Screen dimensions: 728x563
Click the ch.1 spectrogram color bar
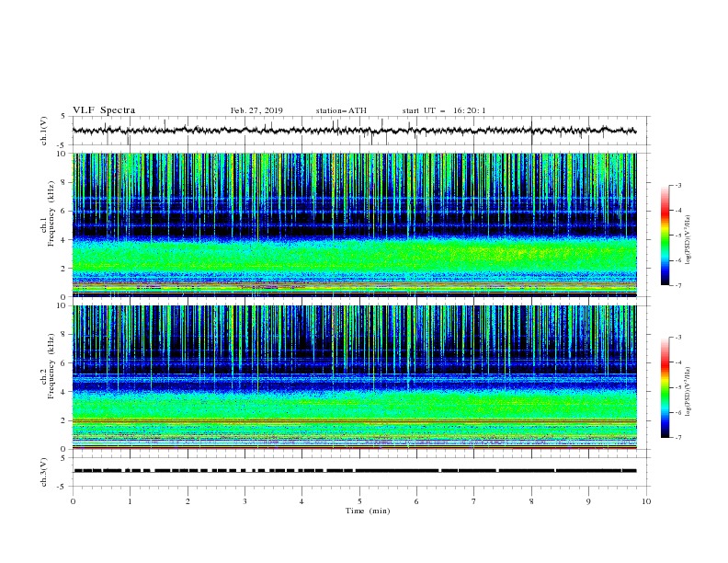pos(665,236)
